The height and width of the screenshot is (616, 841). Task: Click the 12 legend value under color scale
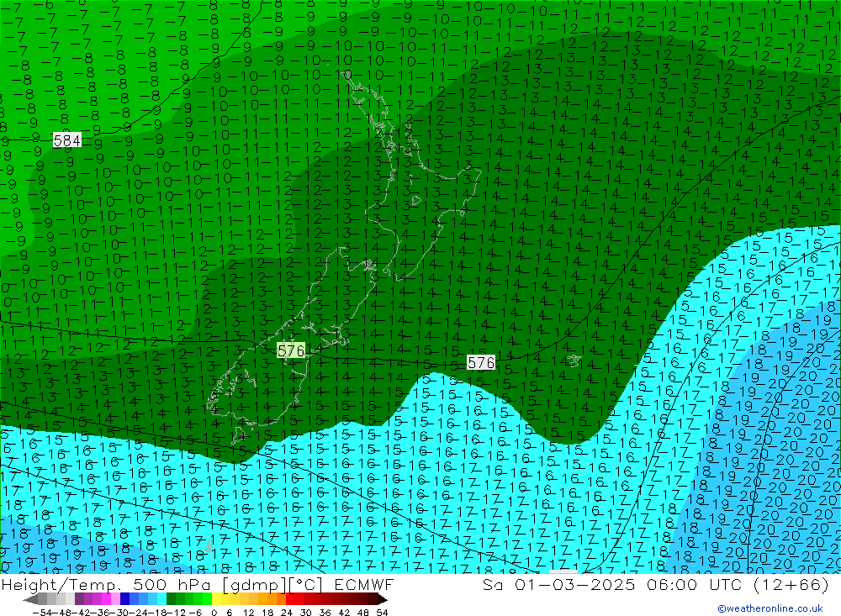point(248,613)
